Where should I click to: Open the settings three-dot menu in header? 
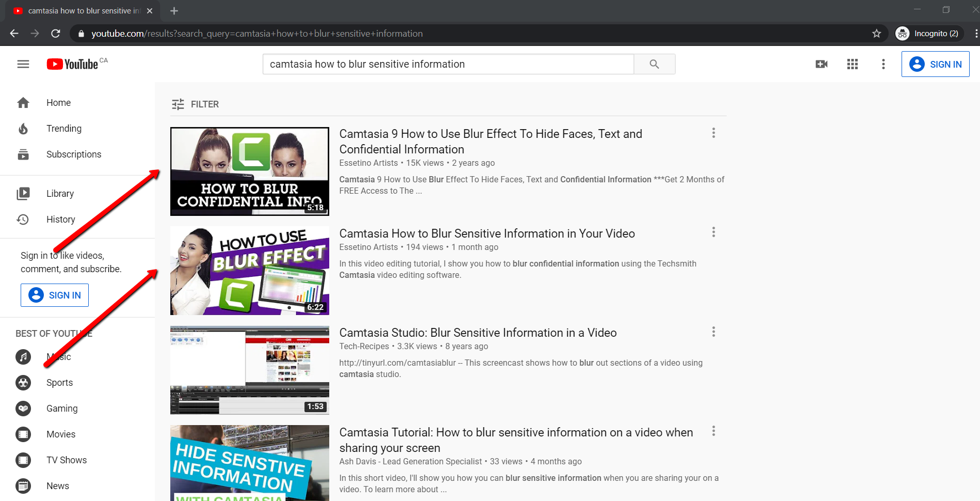pyautogui.click(x=883, y=64)
